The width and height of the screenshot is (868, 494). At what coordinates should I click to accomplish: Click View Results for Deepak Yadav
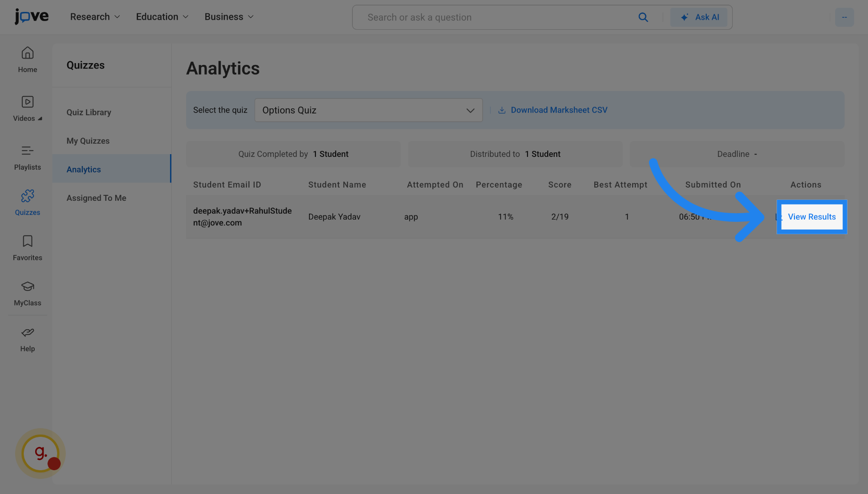(811, 217)
